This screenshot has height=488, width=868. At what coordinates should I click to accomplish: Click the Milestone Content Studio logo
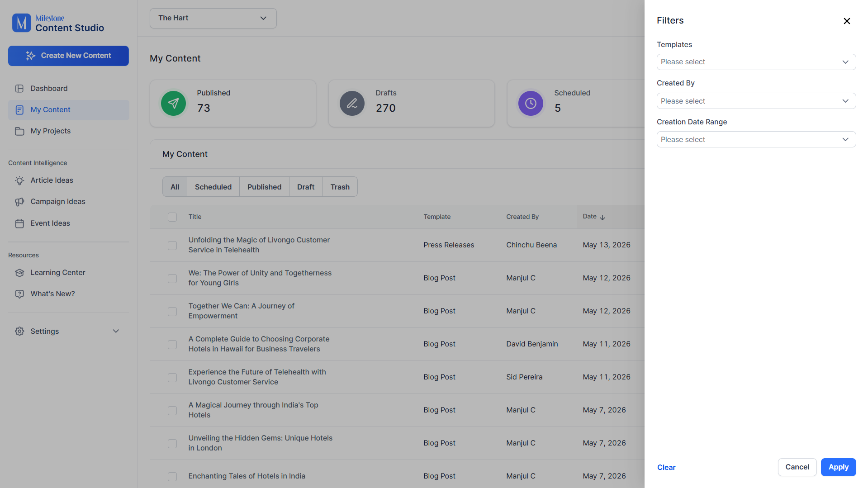pyautogui.click(x=58, y=23)
